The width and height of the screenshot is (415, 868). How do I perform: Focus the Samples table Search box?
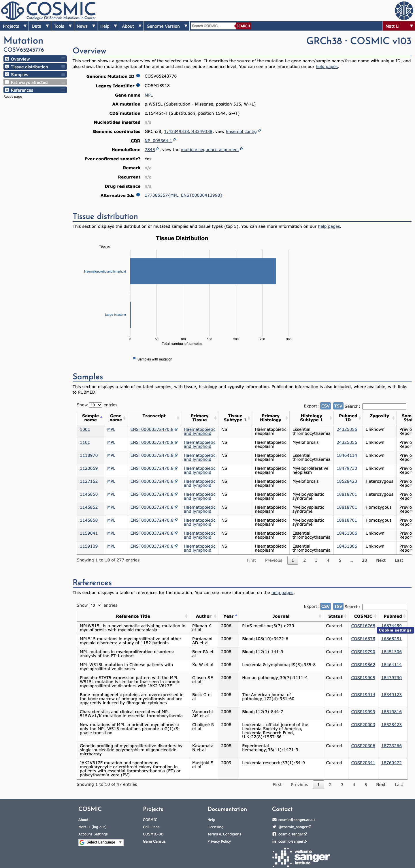(384, 406)
